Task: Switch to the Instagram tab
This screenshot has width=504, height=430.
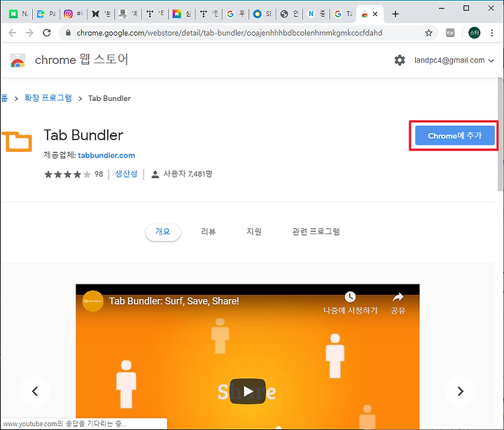Action: (73, 14)
